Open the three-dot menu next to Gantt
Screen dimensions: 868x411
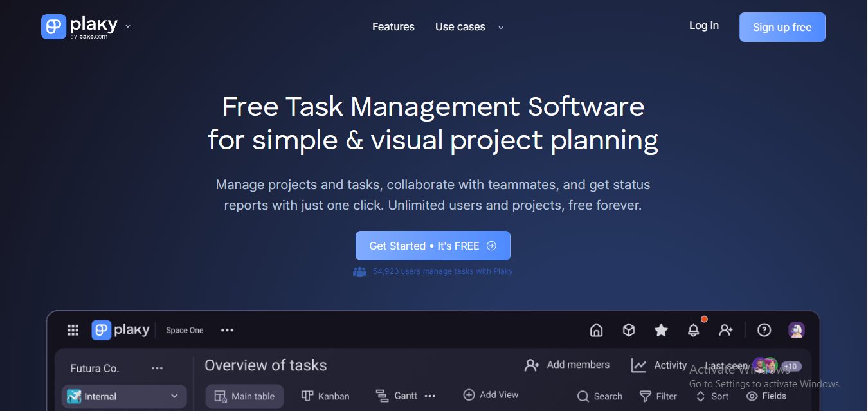(x=430, y=396)
